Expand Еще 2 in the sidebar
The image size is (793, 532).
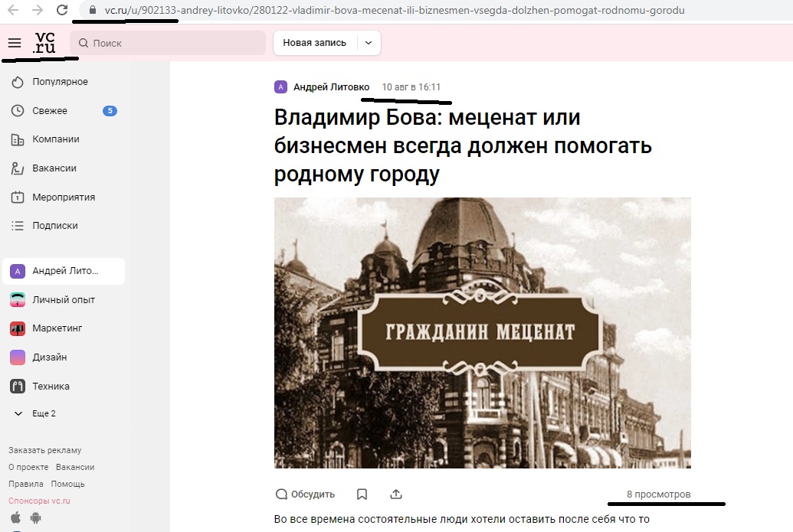[35, 413]
